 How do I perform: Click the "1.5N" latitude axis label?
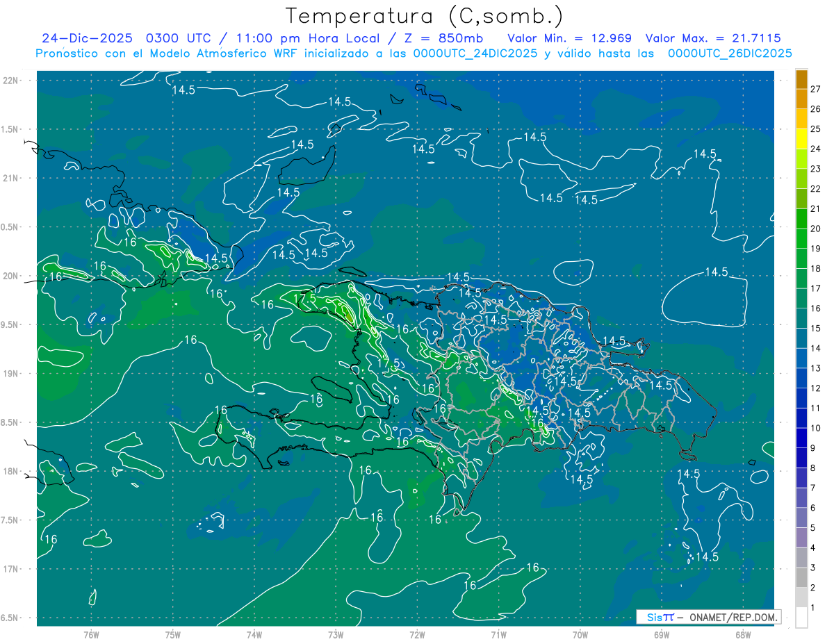pyautogui.click(x=10, y=129)
